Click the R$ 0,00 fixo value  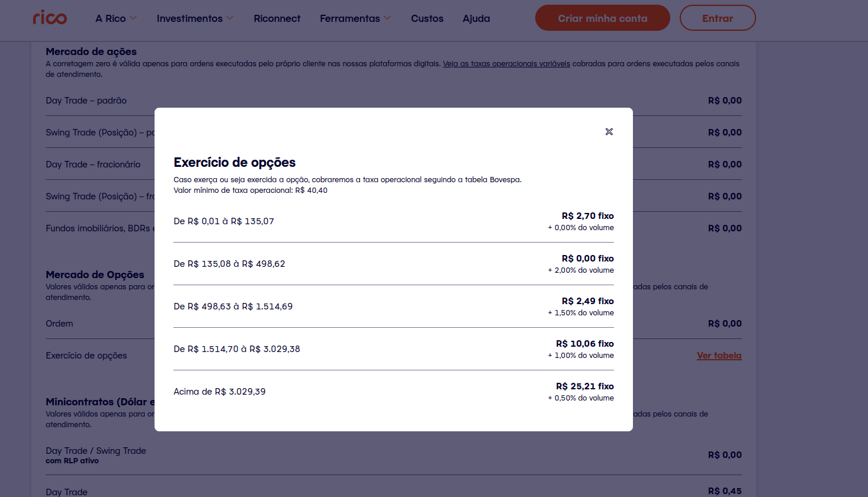[x=587, y=259]
